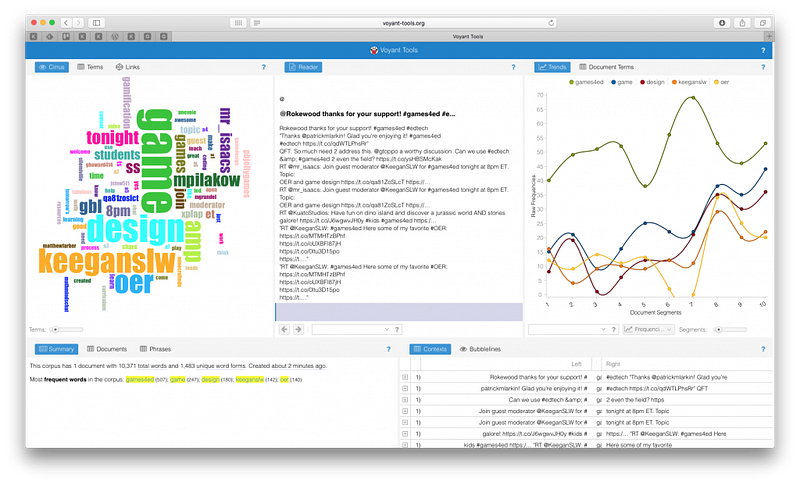Image resolution: width=800 pixels, height=484 pixels.
Task: Open the Document Terms tab
Action: pos(606,67)
